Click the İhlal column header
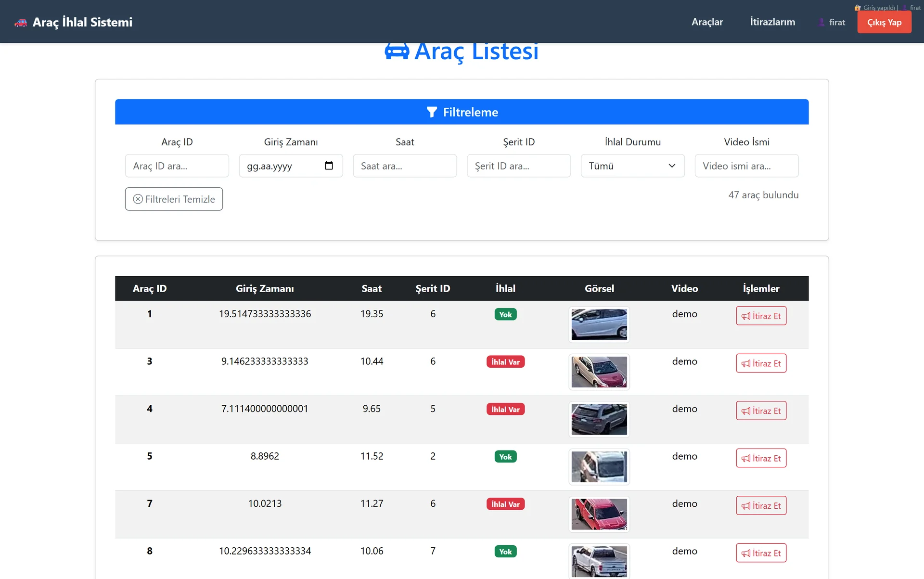The height and width of the screenshot is (579, 924). [505, 288]
